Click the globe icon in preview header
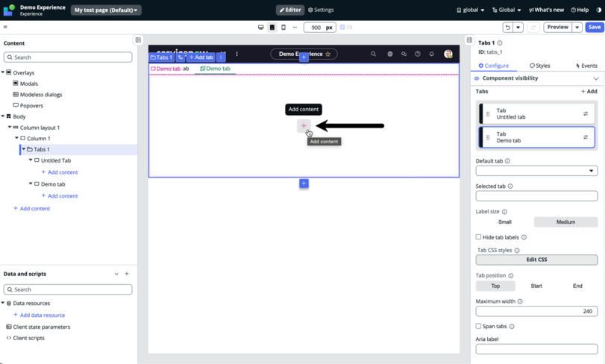This screenshot has height=364, width=605. 390,54
